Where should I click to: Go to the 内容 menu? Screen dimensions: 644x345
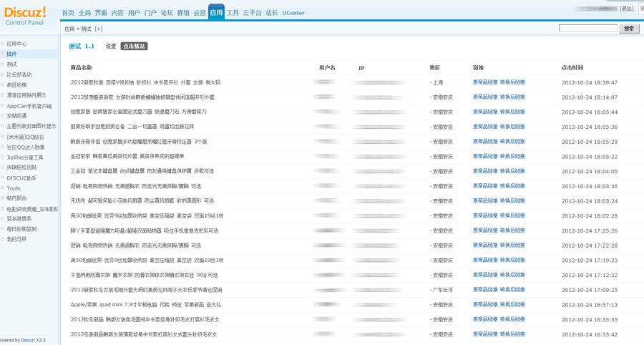[117, 13]
